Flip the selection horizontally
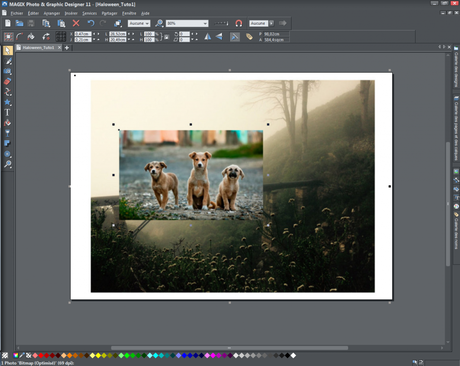This screenshot has width=460, height=366. pyautogui.click(x=208, y=37)
